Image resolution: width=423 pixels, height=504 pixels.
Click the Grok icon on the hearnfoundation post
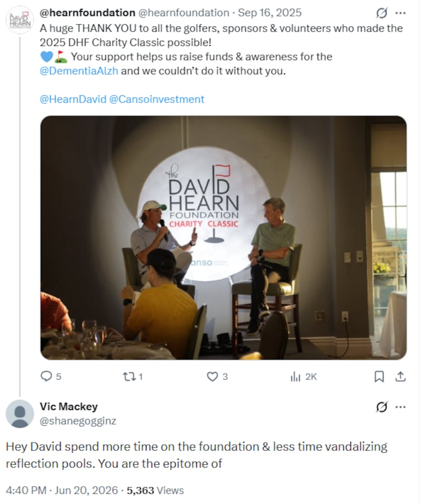[x=382, y=13]
